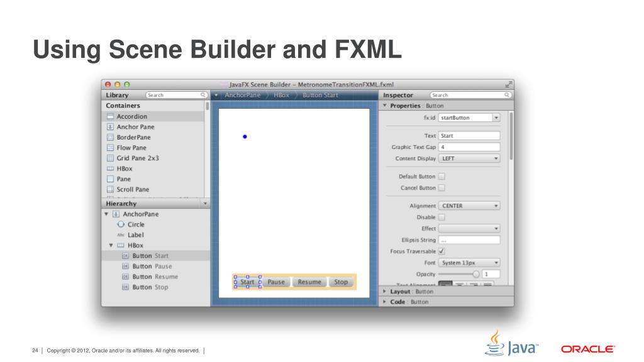Expand the Layout section
Image resolution: width=644 pixels, height=362 pixels.
(x=385, y=292)
